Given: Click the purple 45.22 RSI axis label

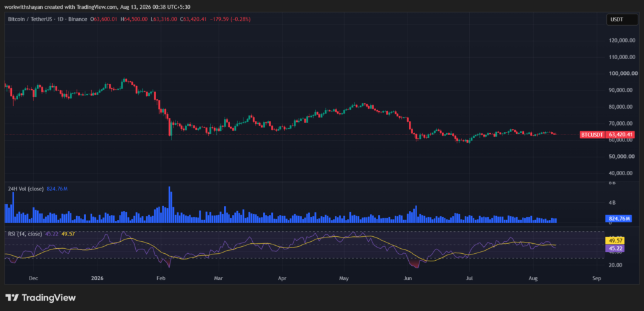Looking at the screenshot, I should click(614, 248).
